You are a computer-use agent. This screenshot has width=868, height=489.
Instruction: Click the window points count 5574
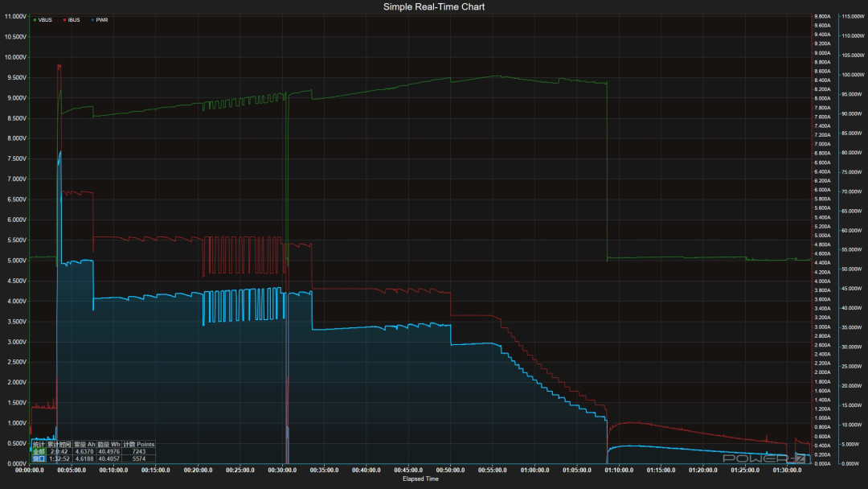tap(138, 458)
